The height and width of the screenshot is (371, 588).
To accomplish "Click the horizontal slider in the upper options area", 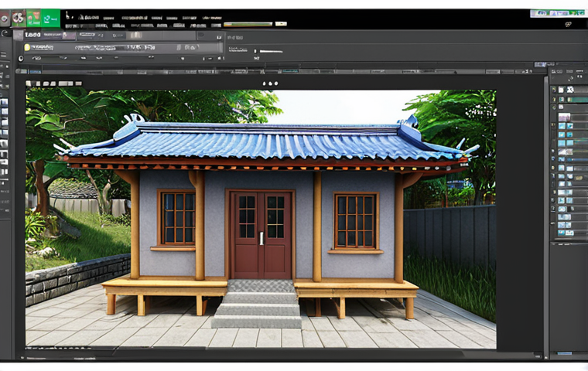I will click(271, 51).
